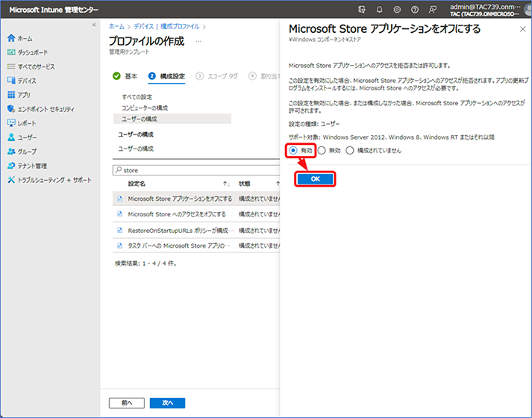Go to Devices in sidebar

(x=22, y=81)
